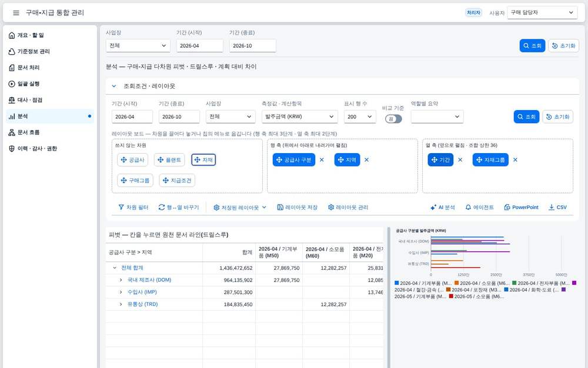Image resolution: width=588 pixels, height=368 pixels.
Task: Click the 구매그룹 dimension chip
Action: 135,180
